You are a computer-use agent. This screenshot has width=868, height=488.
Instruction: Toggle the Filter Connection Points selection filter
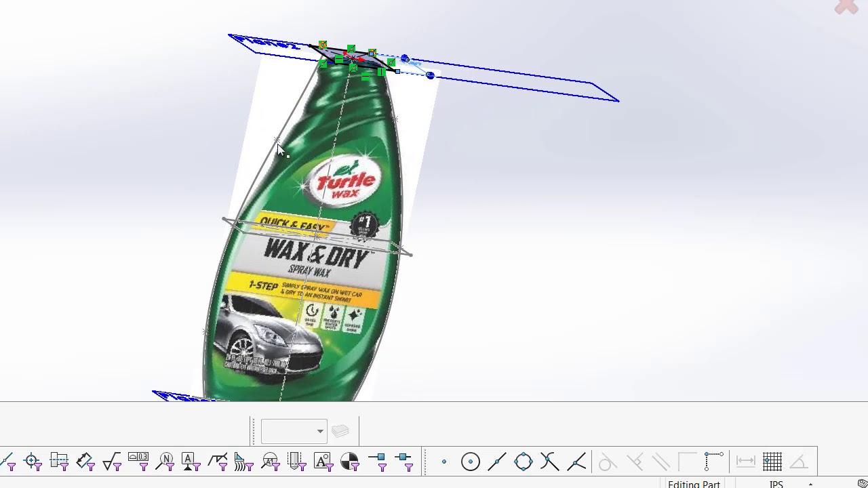click(377, 462)
